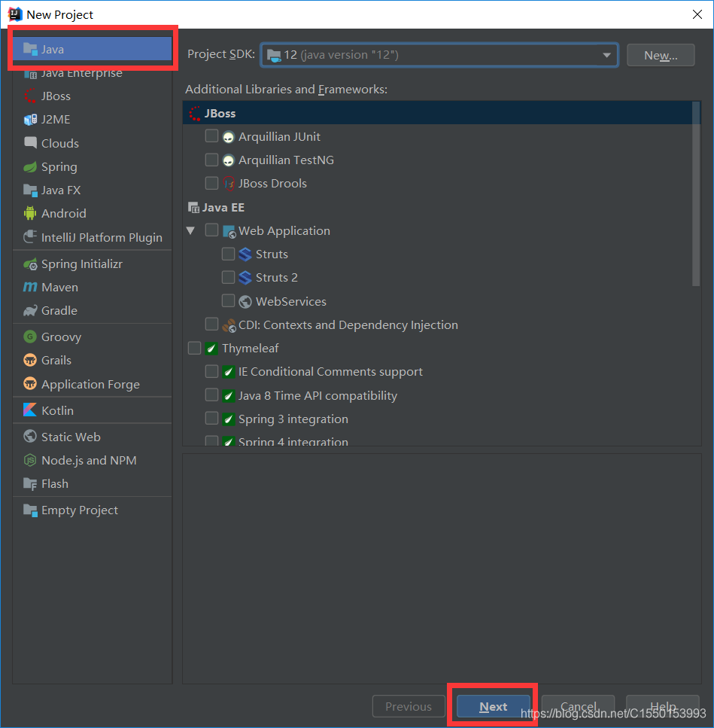Collapse the Web Application tree node
This screenshot has width=714, height=728.
coord(190,230)
